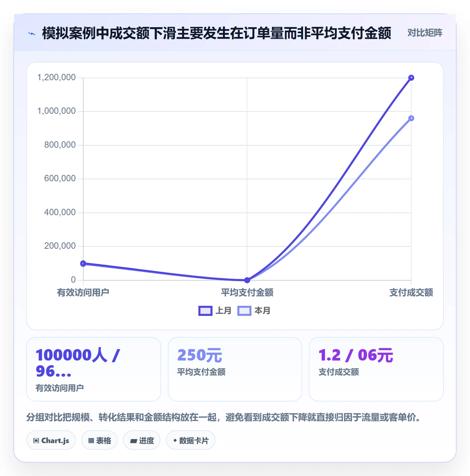470x476 pixels.
Task: Click the bar icon in the 进度 chip
Action: (133, 441)
